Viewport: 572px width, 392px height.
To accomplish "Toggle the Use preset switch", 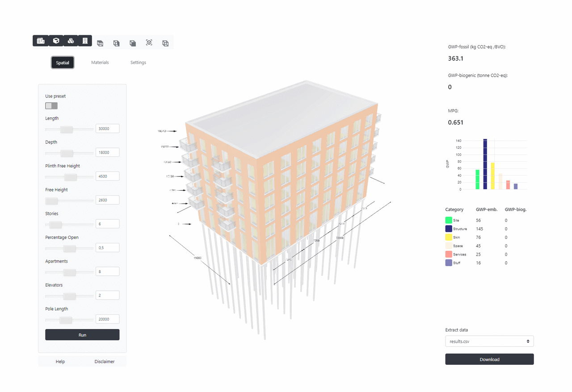I will pos(51,106).
